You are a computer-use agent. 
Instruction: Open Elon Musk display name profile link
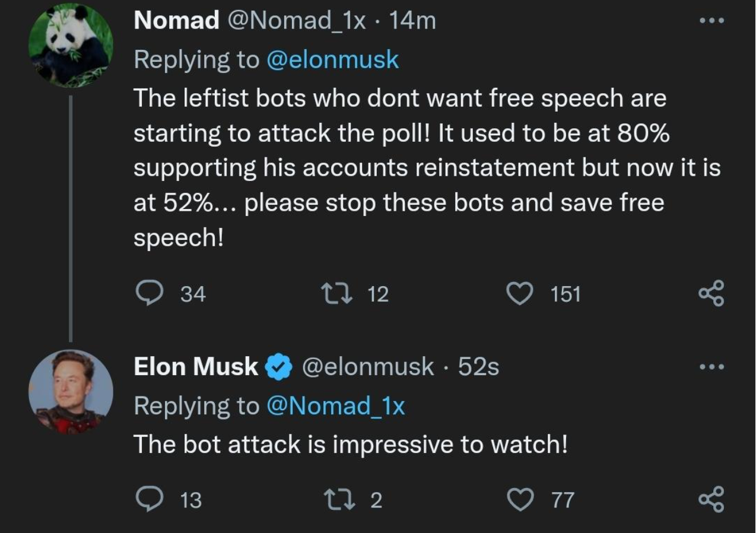click(x=196, y=367)
